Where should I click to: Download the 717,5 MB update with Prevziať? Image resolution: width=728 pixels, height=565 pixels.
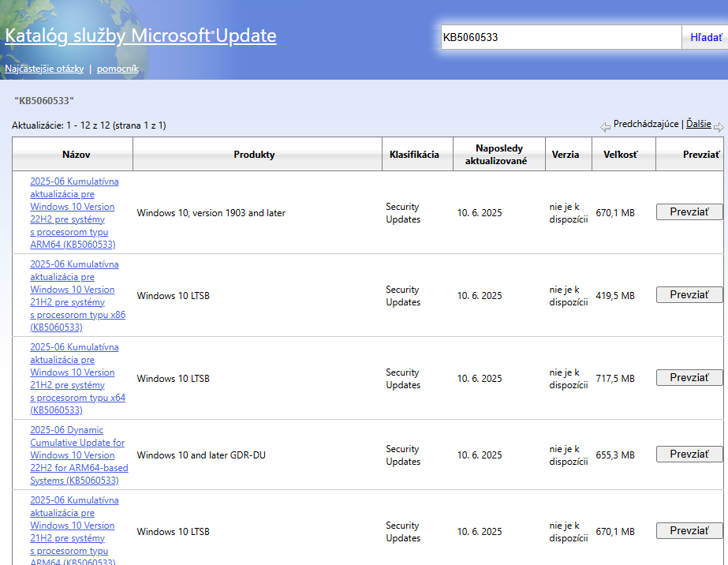pyautogui.click(x=689, y=378)
